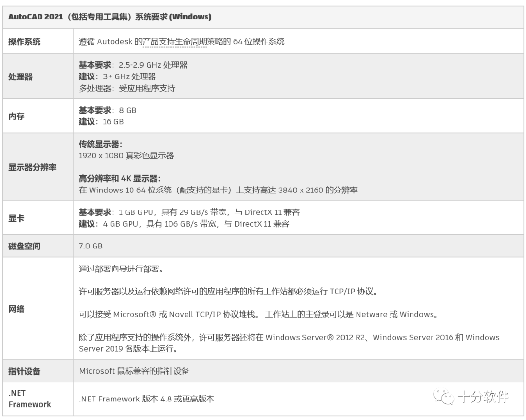Screen dimensions: 526x420
Task: Click the '基本要求: 8 GB' memory line
Action: pos(108,110)
